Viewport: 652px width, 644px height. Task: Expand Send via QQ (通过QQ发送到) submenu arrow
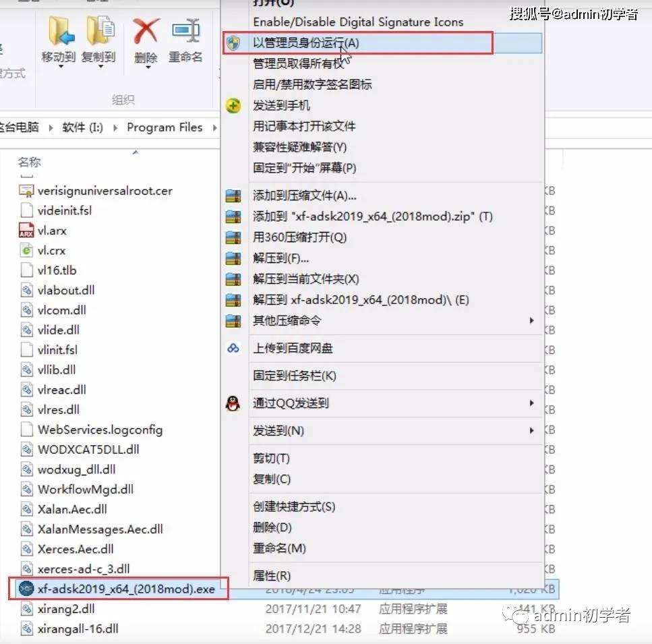point(531,403)
